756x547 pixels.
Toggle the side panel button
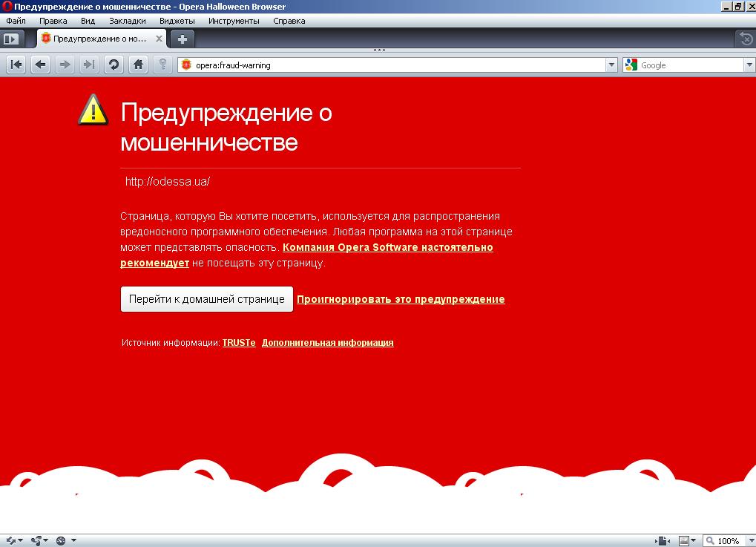point(11,39)
